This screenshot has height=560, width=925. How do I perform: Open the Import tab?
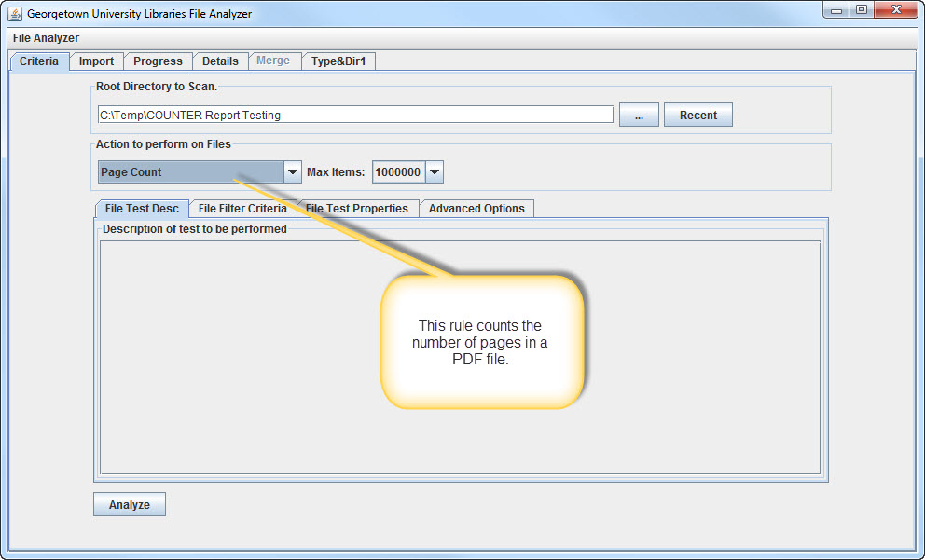96,61
